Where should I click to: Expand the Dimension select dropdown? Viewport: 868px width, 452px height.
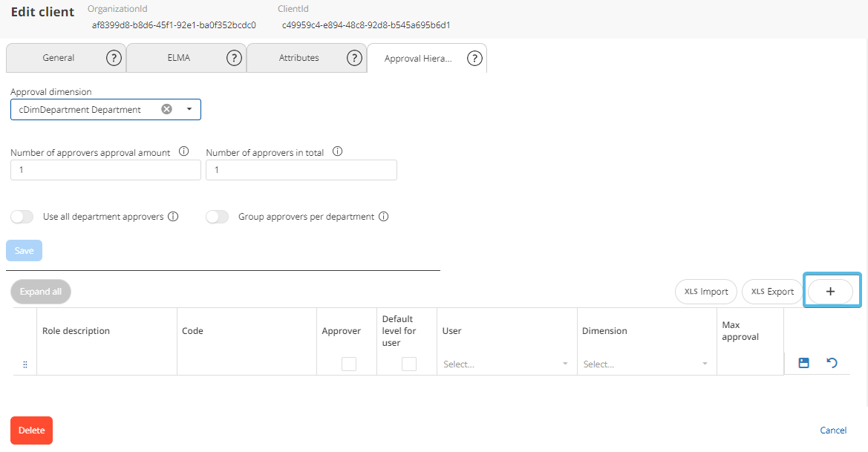coord(645,364)
